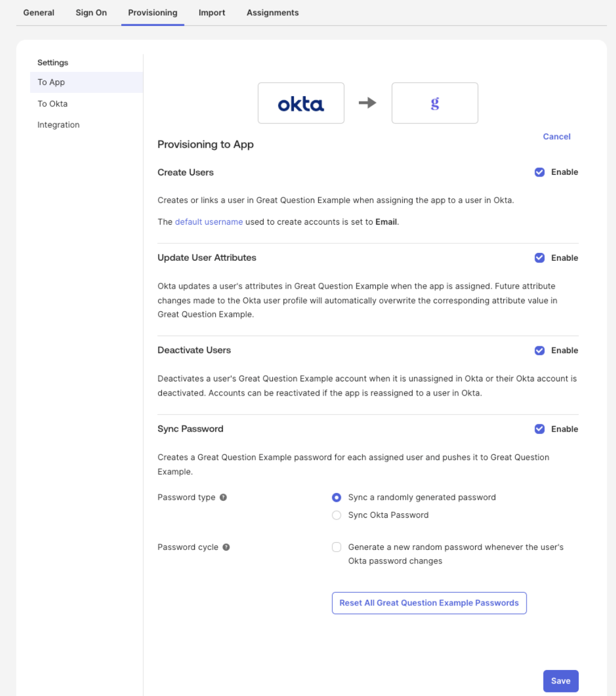Select Sync a randomly generated password
Image resolution: width=616 pixels, height=696 pixels.
coord(336,497)
